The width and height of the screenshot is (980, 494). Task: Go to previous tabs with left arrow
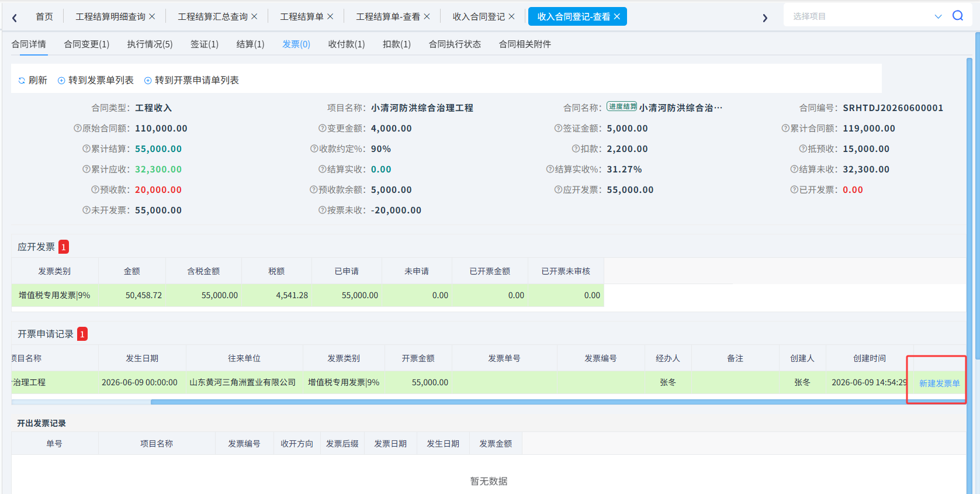coord(15,18)
